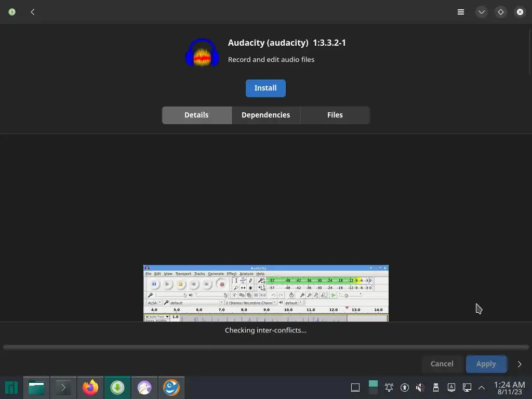This screenshot has height=399, width=532.
Task: Switch to the Pamac taskbar entry
Action: tap(117, 388)
